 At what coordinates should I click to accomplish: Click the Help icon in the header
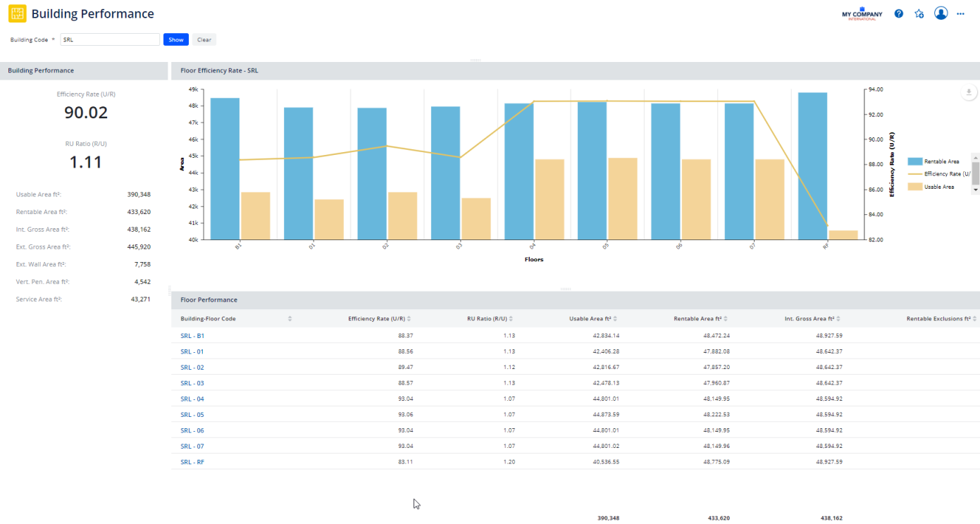pyautogui.click(x=898, y=13)
